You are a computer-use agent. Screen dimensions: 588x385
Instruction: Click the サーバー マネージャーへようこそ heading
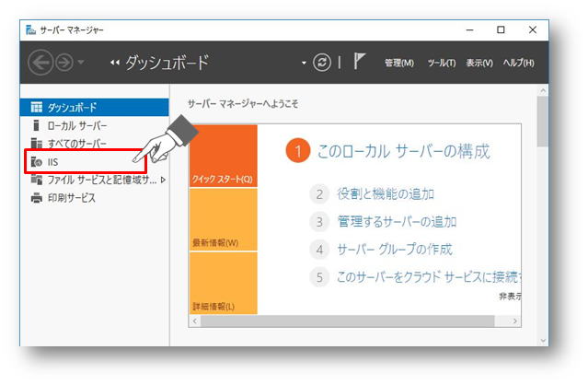tap(243, 104)
